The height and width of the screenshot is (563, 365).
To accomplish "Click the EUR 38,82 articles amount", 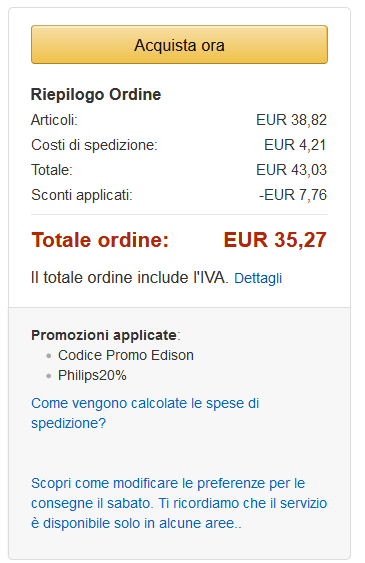I will (291, 120).
